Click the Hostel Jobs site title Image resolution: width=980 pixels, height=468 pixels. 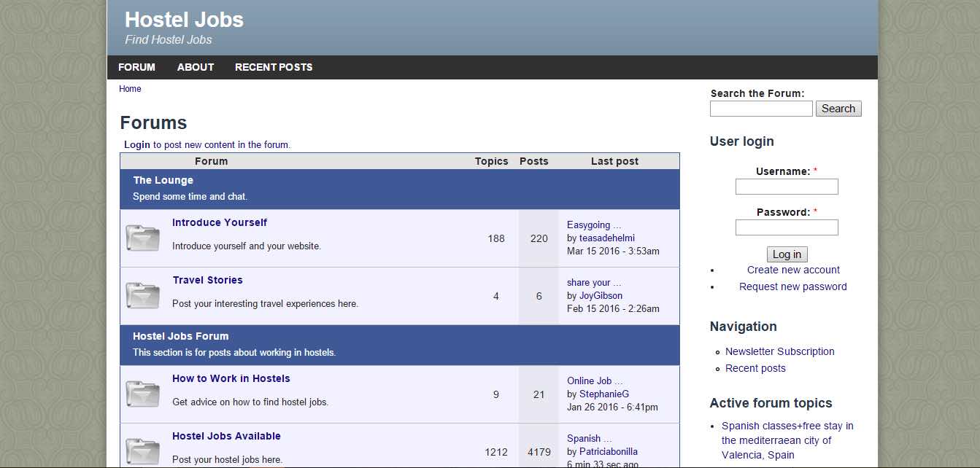coord(184,20)
